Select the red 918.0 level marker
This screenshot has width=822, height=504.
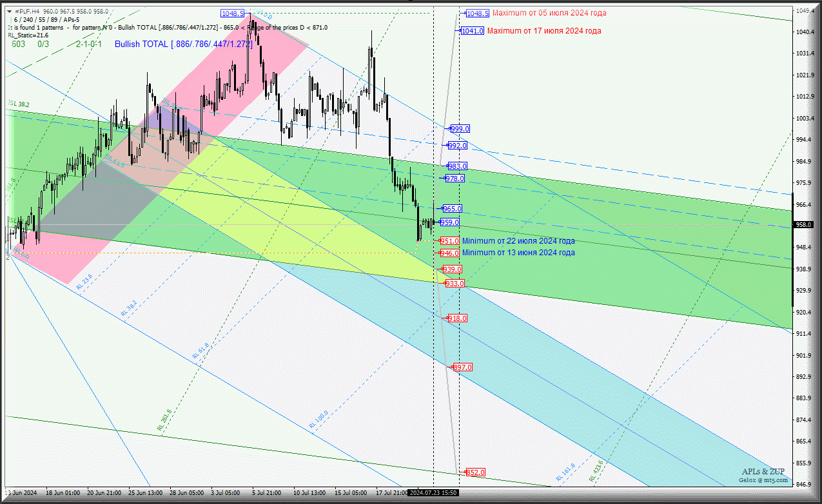pos(457,318)
